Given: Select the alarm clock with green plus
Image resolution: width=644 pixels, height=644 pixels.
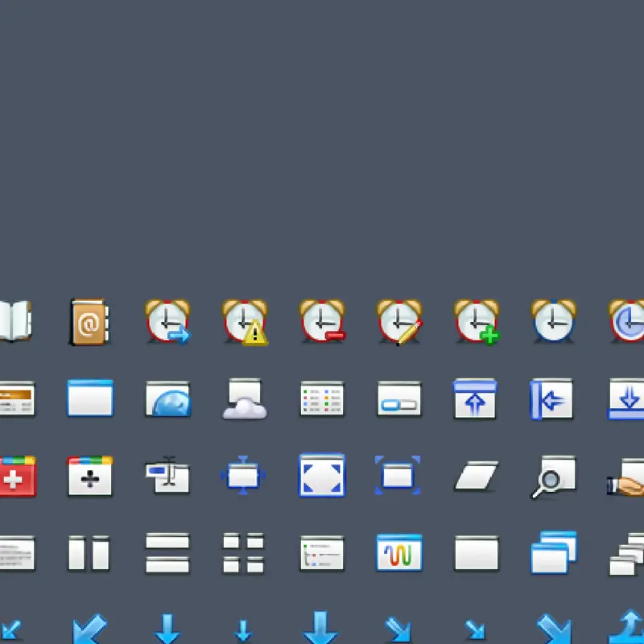Looking at the screenshot, I should [x=477, y=321].
